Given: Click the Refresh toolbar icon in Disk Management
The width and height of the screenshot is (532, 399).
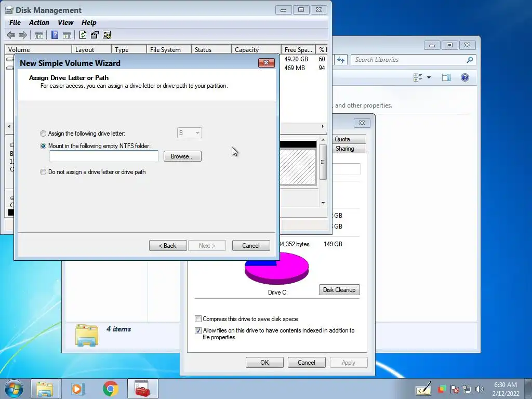Looking at the screenshot, I should click(83, 35).
